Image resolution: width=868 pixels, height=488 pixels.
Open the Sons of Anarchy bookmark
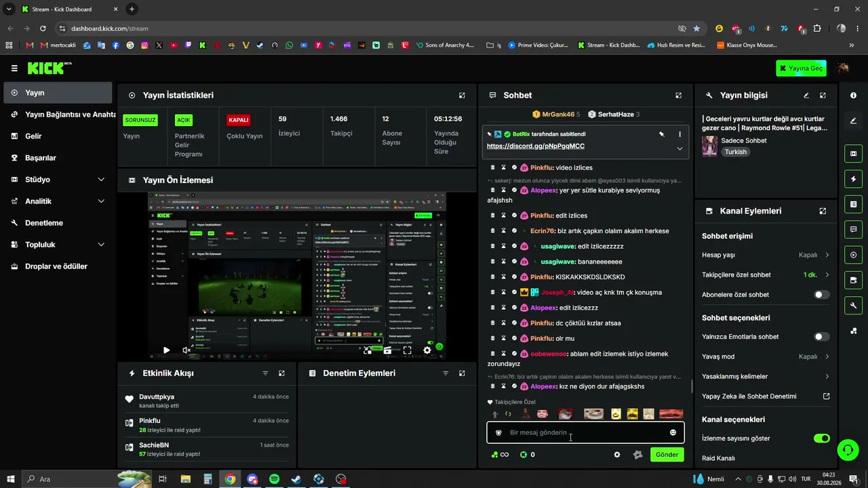point(445,45)
